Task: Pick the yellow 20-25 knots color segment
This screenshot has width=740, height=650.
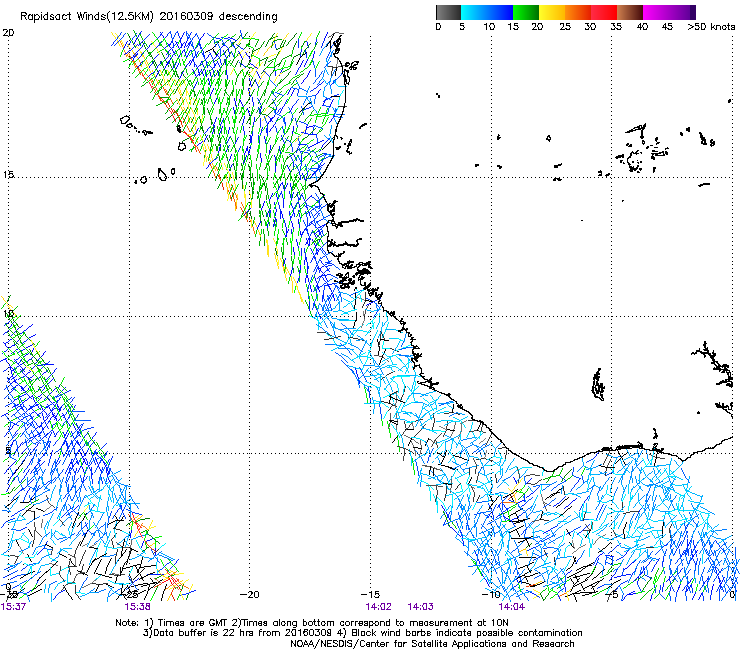Action: [x=552, y=12]
